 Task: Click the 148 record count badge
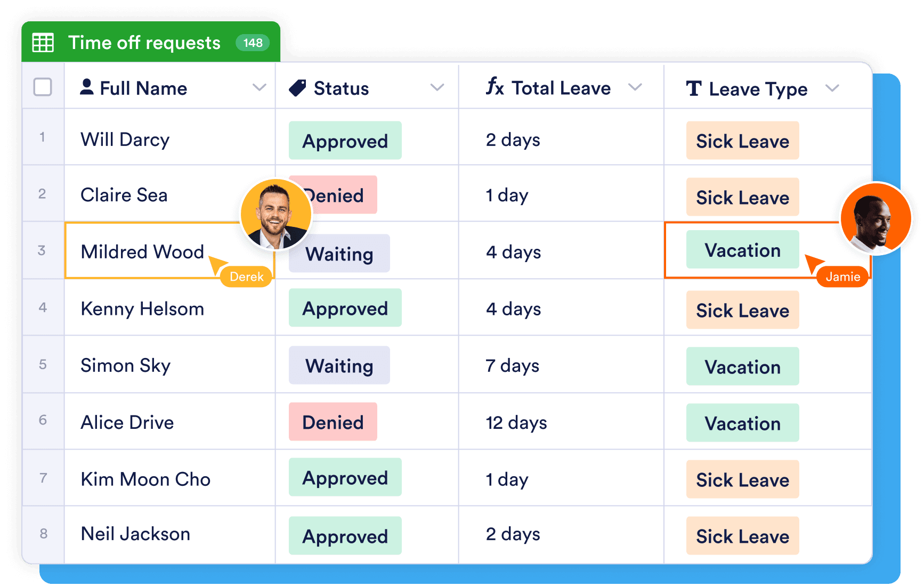coord(253,43)
